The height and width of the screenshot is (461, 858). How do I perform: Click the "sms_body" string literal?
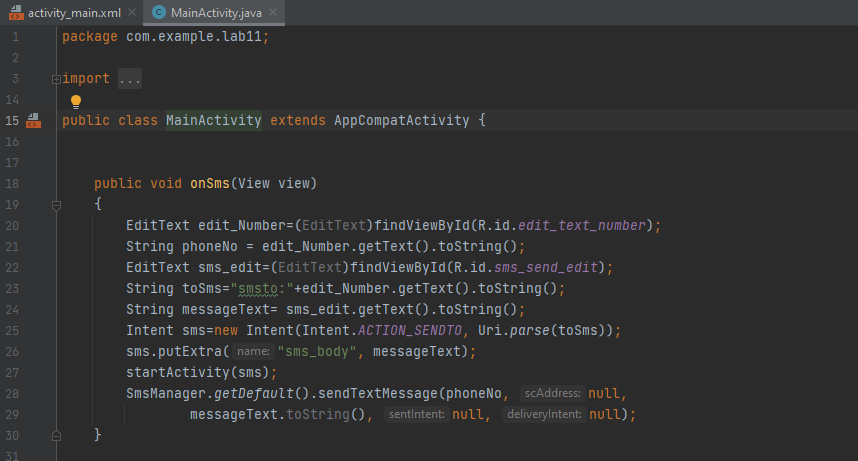point(317,351)
